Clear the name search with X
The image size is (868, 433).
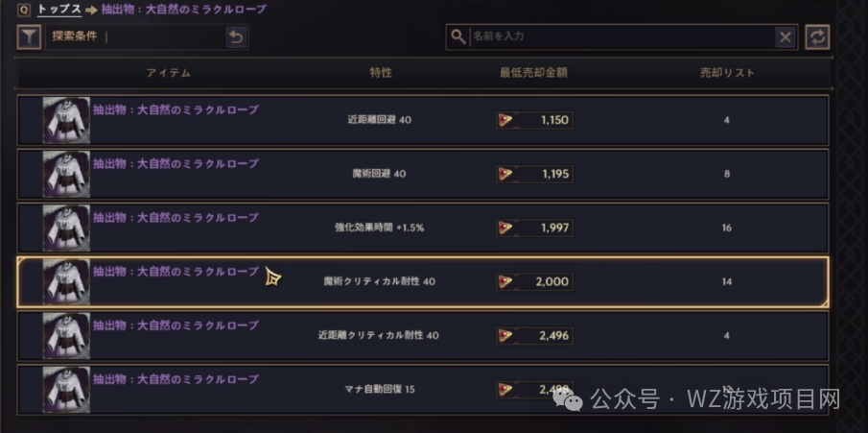786,36
